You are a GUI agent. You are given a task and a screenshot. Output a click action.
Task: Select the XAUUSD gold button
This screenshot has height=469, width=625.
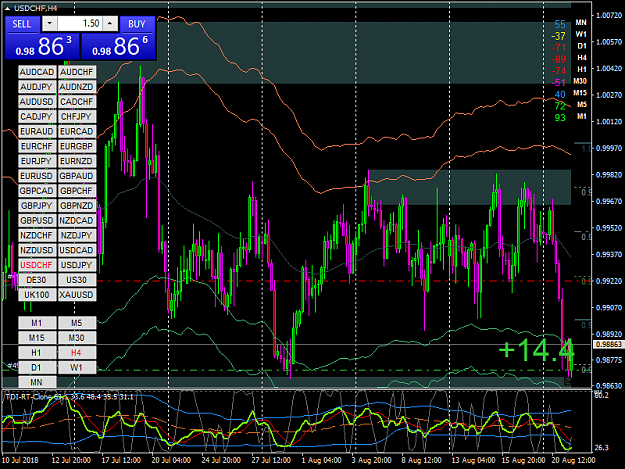tap(77, 295)
